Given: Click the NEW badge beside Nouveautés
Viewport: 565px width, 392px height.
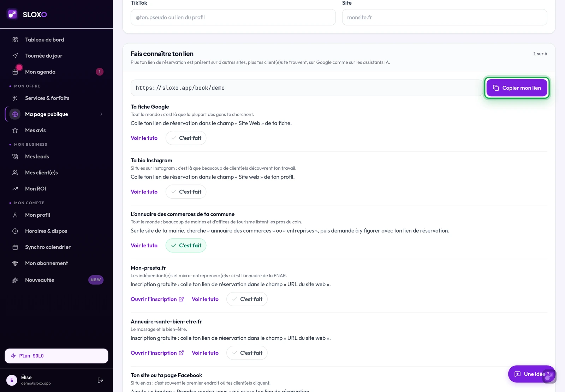Looking at the screenshot, I should point(96,280).
